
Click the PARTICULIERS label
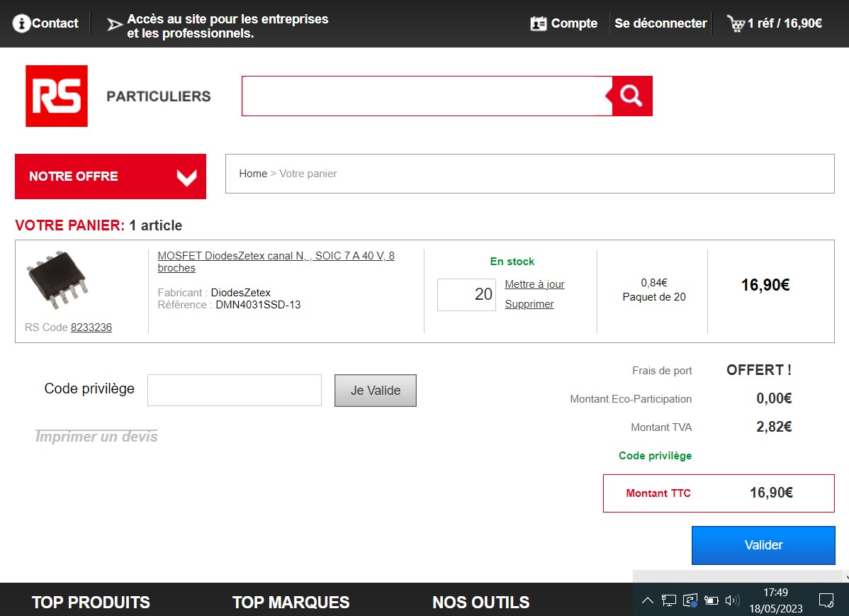pyautogui.click(x=159, y=96)
